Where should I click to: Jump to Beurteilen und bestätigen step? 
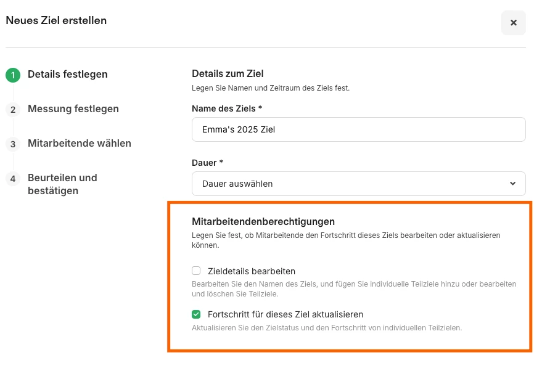click(x=62, y=184)
